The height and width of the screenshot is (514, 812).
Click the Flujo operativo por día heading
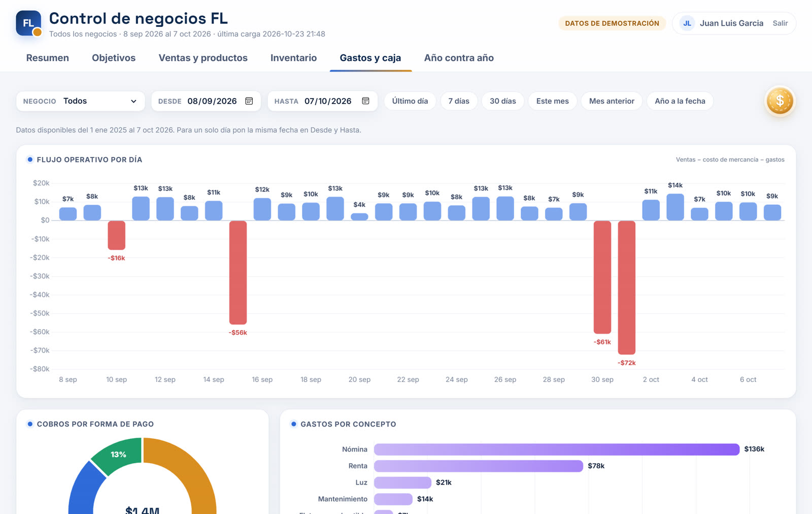coord(89,159)
